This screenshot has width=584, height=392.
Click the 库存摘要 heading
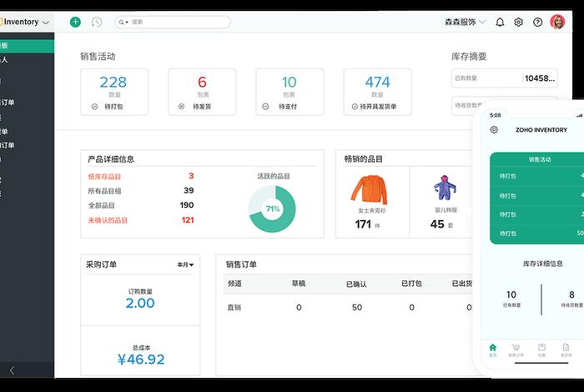pyautogui.click(x=469, y=57)
